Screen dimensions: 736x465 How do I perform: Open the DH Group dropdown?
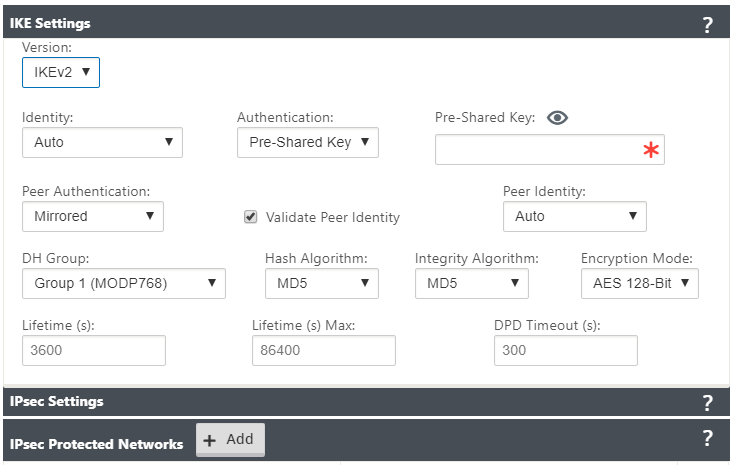point(124,283)
